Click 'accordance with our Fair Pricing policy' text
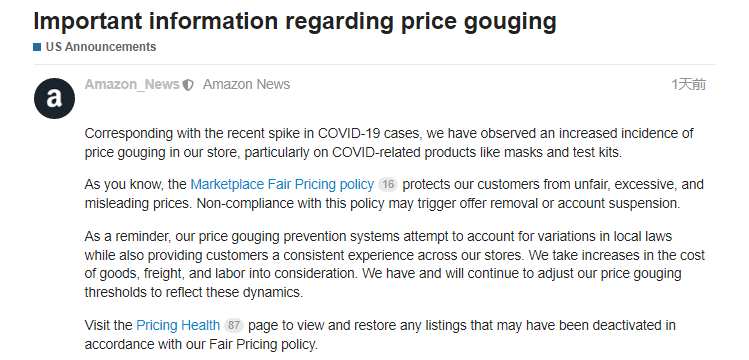This screenshot has width=749, height=360. coord(201,344)
